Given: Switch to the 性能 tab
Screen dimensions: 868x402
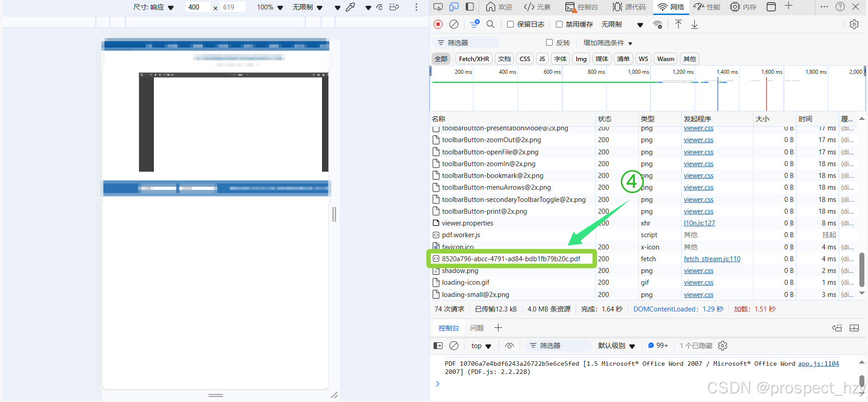Looking at the screenshot, I should [x=707, y=7].
